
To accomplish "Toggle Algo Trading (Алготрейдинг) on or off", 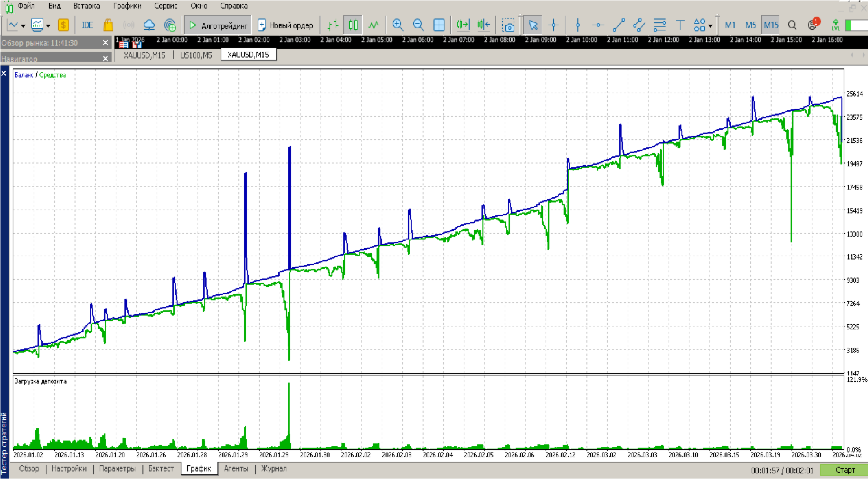I will click(x=218, y=25).
